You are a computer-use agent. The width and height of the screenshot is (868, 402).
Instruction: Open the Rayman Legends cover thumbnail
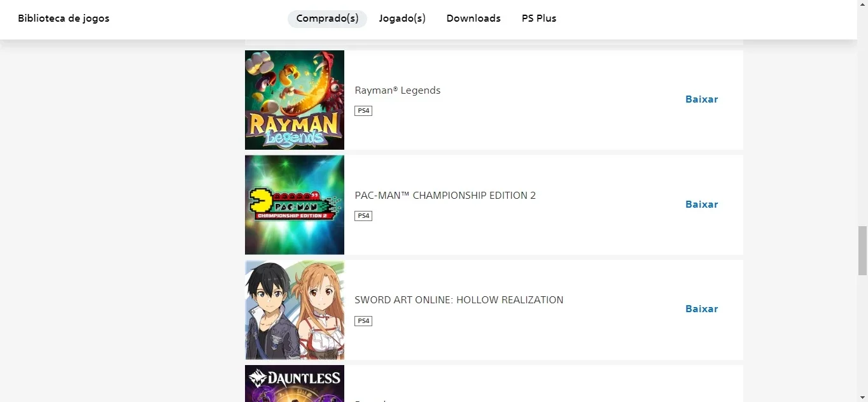point(295,100)
